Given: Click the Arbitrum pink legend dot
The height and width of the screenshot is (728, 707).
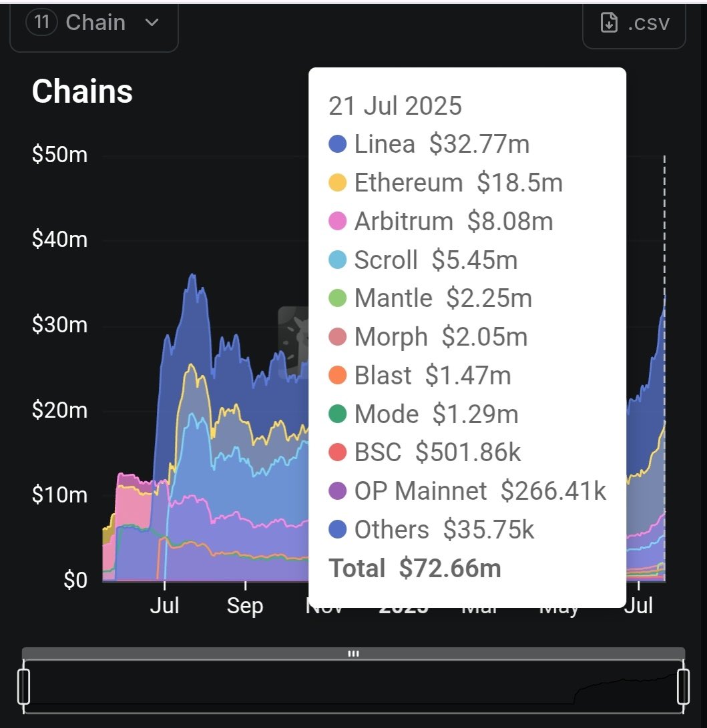Looking at the screenshot, I should click(x=338, y=221).
